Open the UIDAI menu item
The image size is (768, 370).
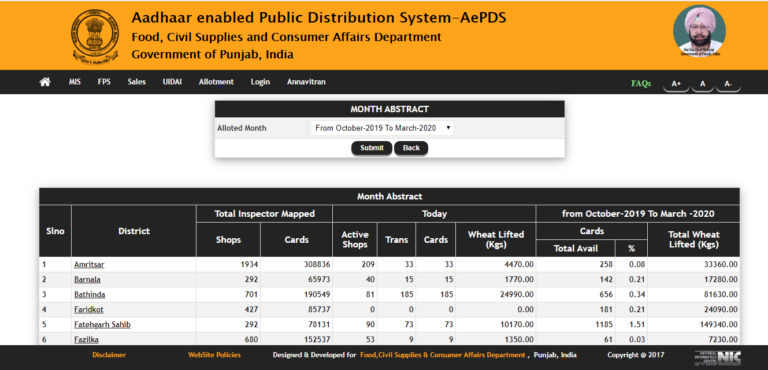[x=172, y=82]
